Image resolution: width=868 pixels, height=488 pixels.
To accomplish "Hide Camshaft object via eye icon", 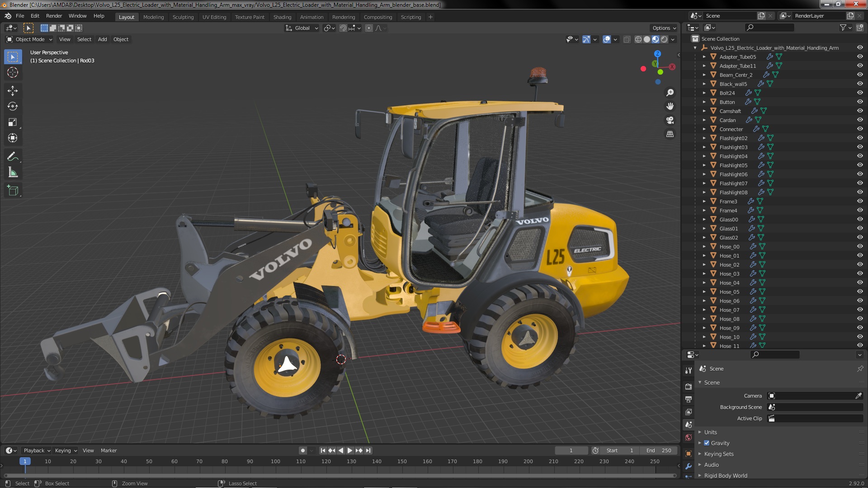I will tap(859, 111).
